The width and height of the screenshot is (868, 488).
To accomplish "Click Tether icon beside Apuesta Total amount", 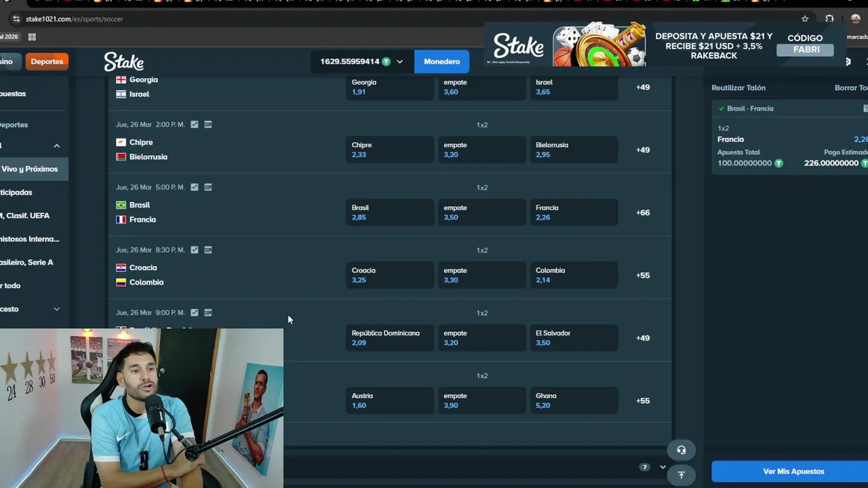I will coord(778,163).
